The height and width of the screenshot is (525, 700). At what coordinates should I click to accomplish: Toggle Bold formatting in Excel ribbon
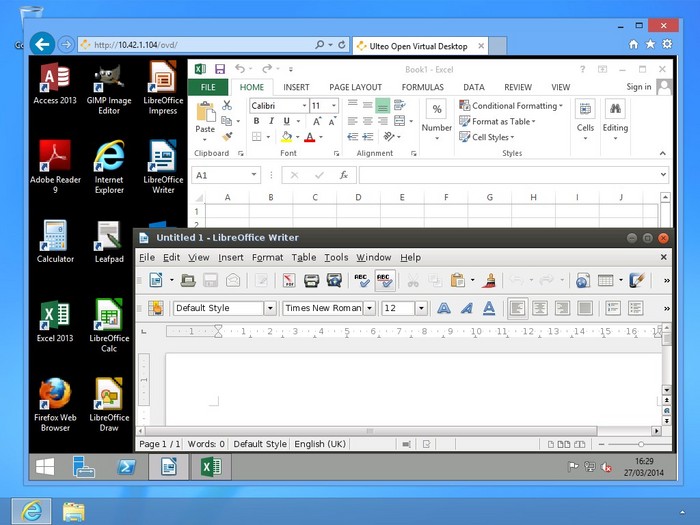256,121
